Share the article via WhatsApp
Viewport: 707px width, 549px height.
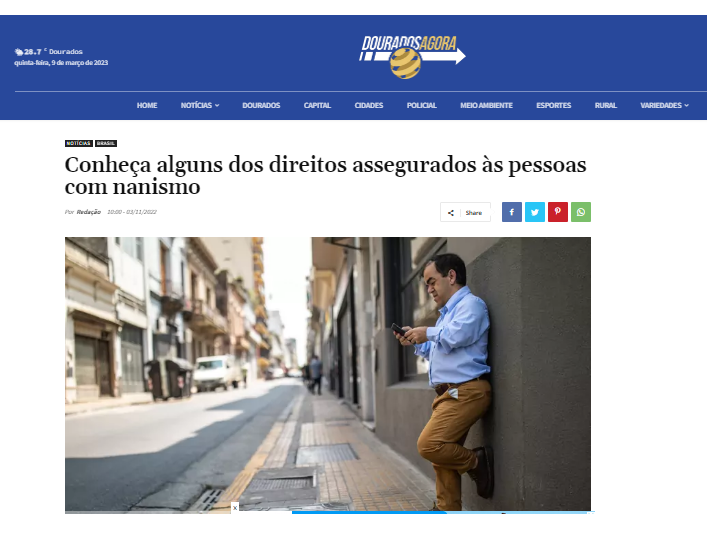pos(581,212)
